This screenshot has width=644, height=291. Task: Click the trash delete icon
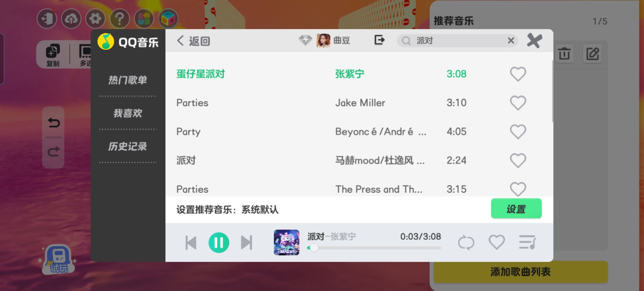point(564,53)
